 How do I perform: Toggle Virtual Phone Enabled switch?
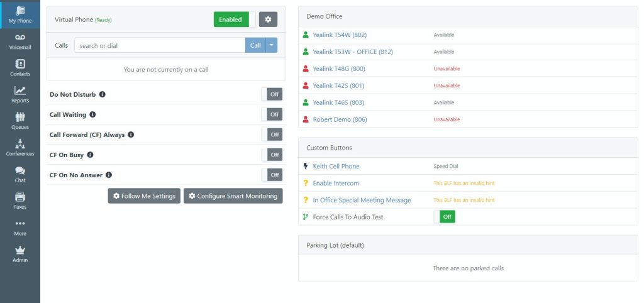[235, 19]
